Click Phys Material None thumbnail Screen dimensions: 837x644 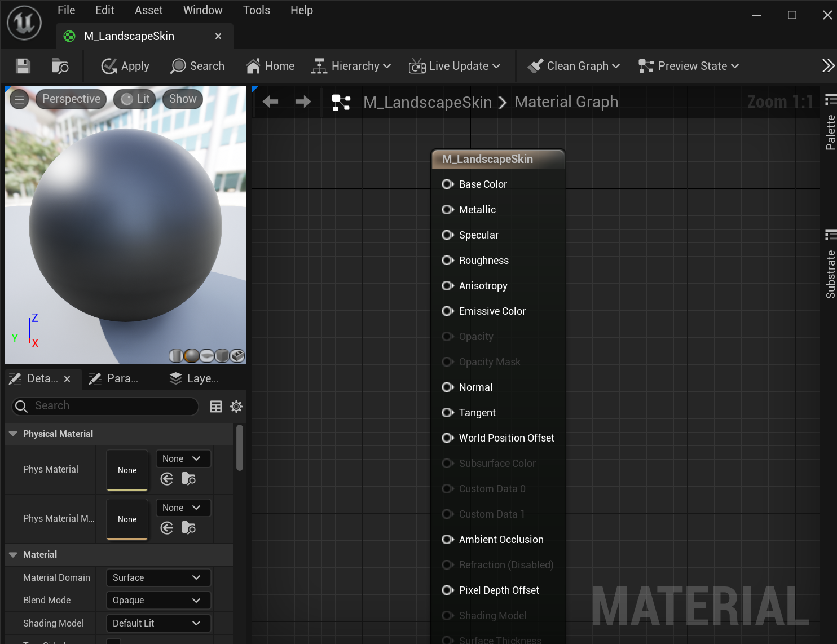pos(127,470)
